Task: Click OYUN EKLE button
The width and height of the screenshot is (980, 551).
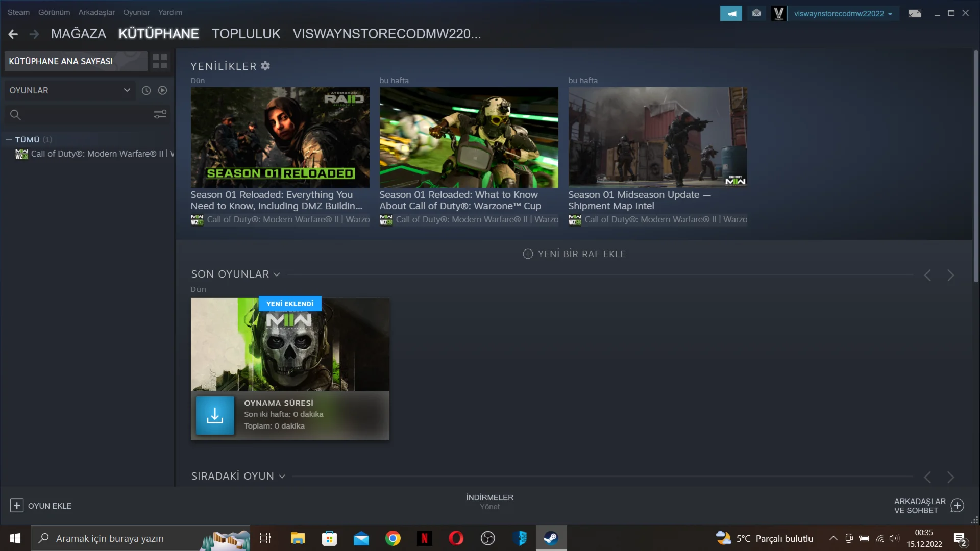Action: [41, 506]
